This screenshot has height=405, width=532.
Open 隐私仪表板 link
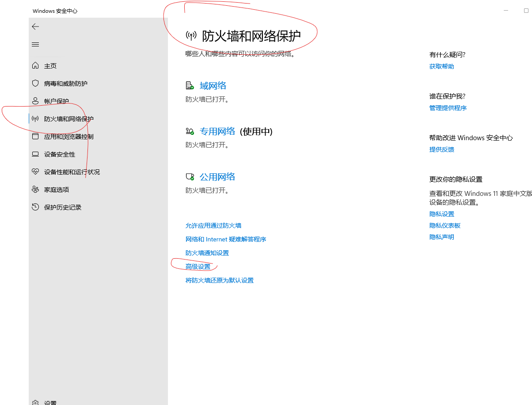coord(445,225)
